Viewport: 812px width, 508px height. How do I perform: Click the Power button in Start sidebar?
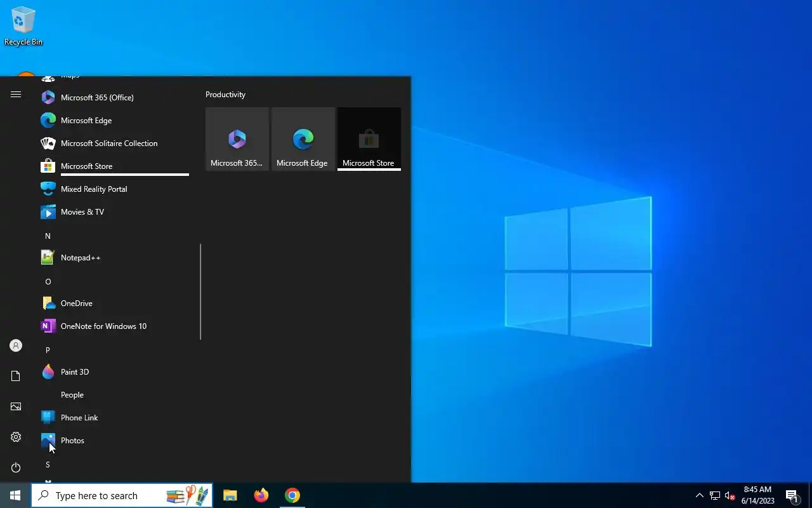(16, 467)
